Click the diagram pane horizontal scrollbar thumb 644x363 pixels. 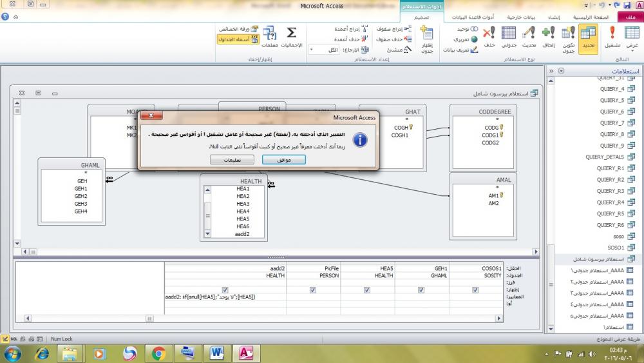(x=33, y=251)
